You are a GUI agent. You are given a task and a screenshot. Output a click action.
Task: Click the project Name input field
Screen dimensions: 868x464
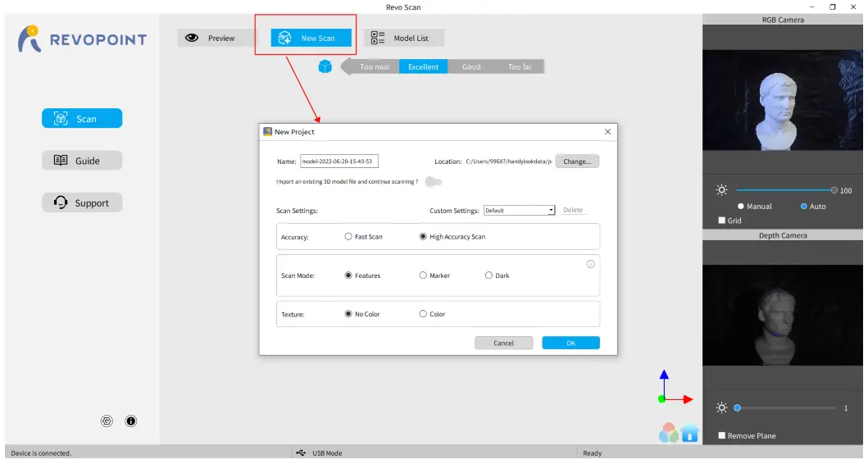339,161
